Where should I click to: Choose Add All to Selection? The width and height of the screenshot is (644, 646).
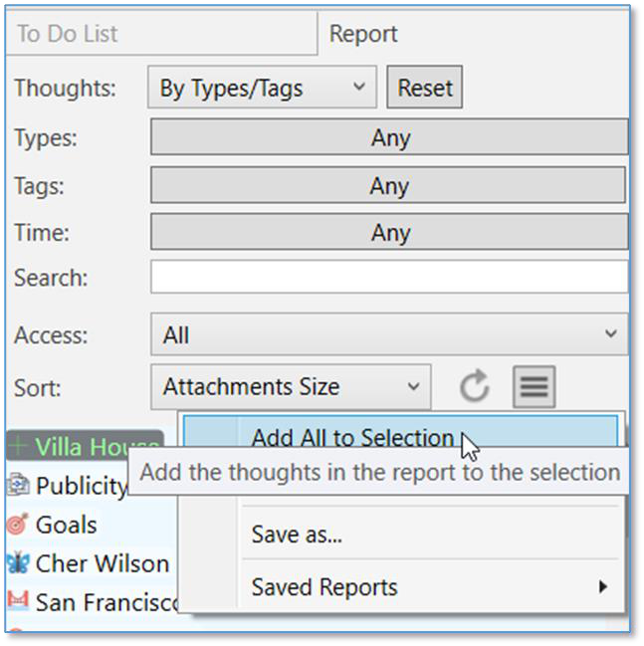click(x=352, y=438)
